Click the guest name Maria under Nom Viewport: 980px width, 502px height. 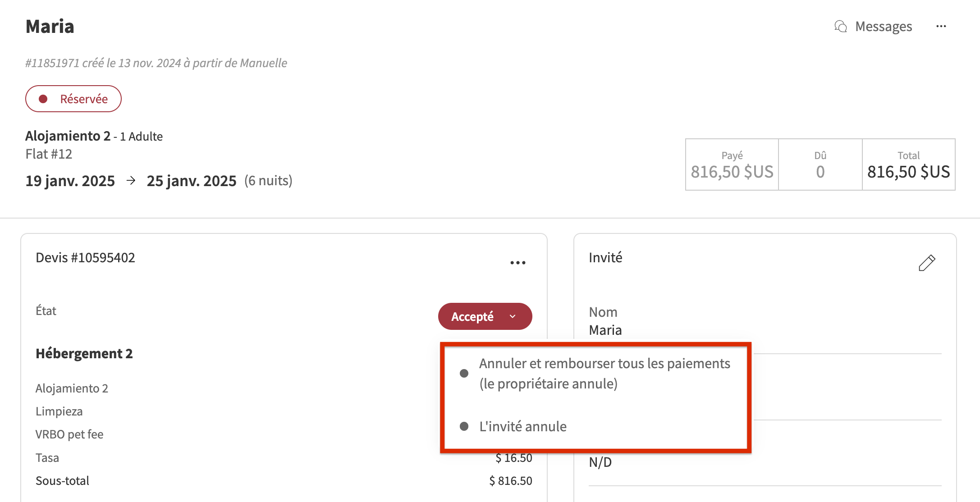(605, 330)
